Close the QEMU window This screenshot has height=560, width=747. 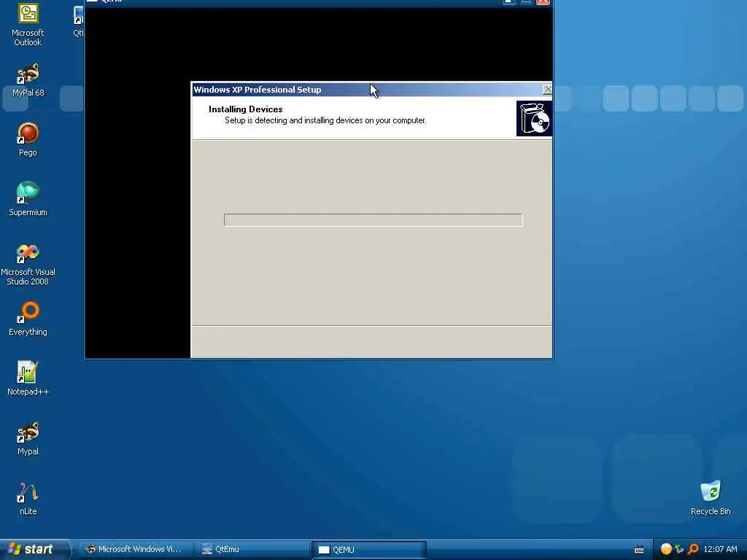pos(543,2)
